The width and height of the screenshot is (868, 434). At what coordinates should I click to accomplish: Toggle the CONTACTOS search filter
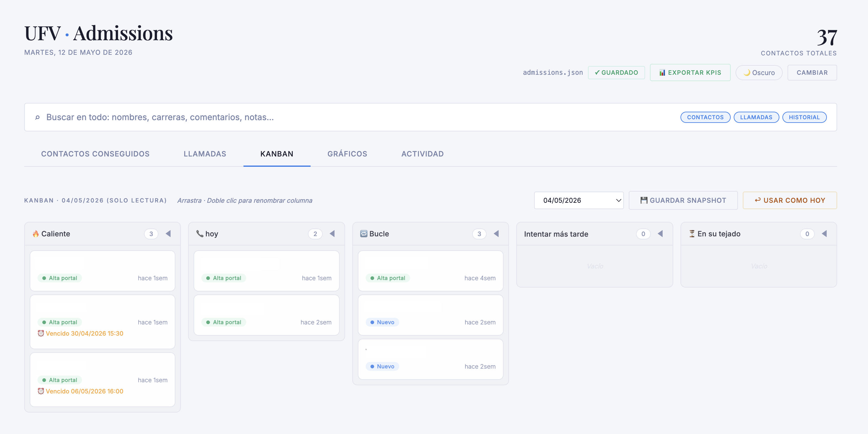tap(705, 117)
